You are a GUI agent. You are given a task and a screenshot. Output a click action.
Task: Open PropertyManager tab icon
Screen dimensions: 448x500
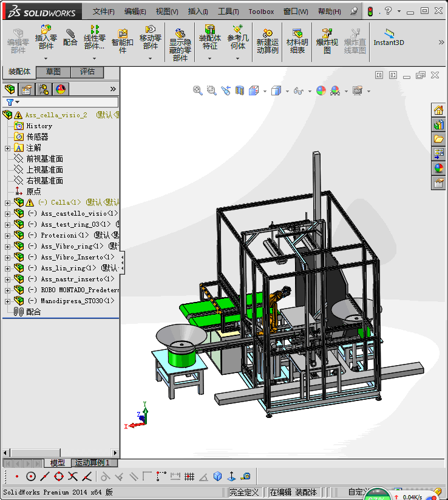click(x=27, y=89)
